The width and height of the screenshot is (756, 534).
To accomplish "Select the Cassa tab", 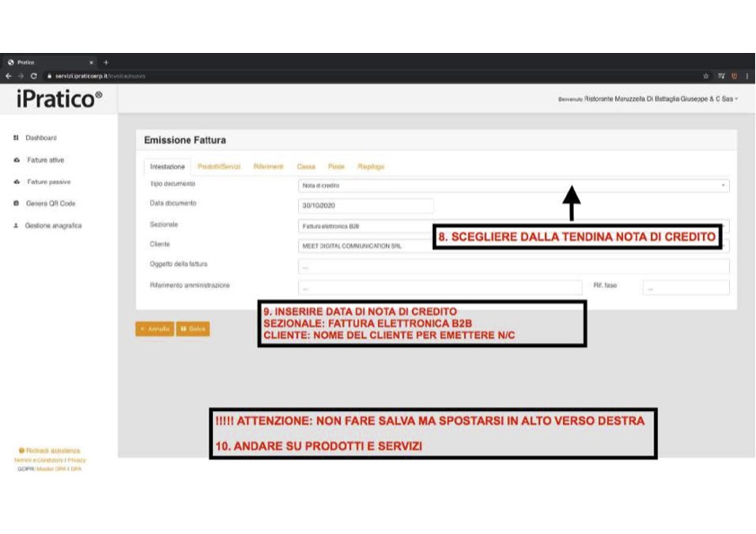I will coord(305,166).
